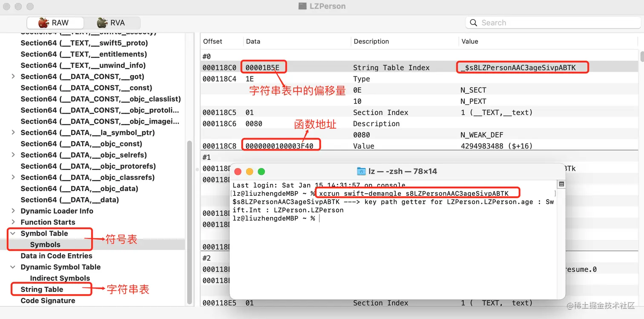Viewport: 644px width, 319px height.
Task: Click the LZPerson title bar file icon
Action: pos(302,6)
